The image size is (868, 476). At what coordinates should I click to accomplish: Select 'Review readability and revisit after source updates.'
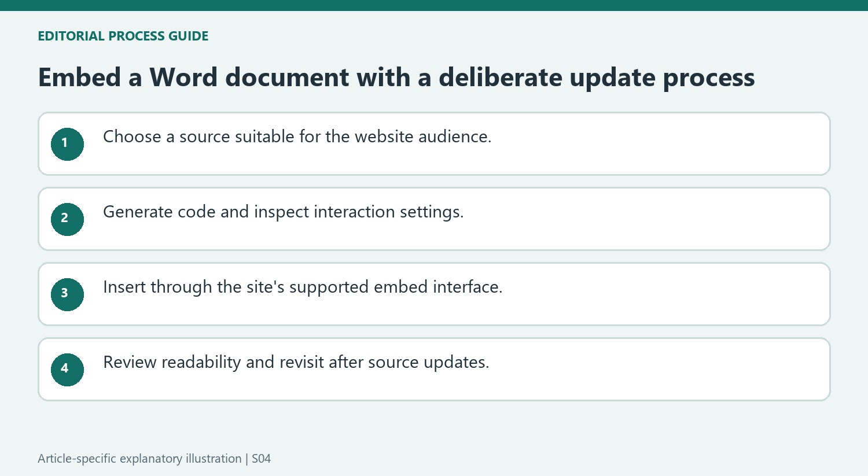point(296,362)
